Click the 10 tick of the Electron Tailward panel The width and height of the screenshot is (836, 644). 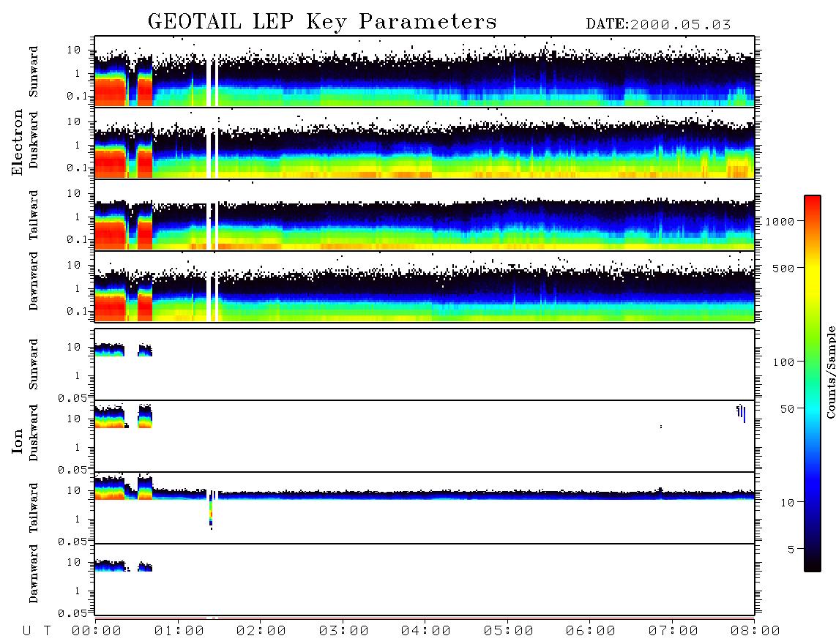click(x=74, y=193)
